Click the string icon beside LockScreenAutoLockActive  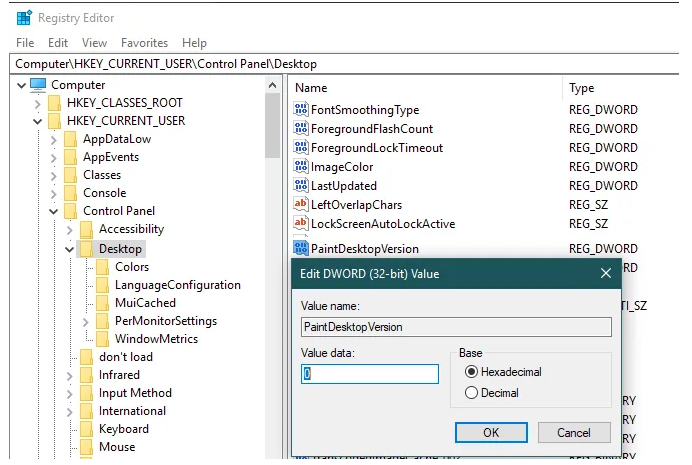301,223
